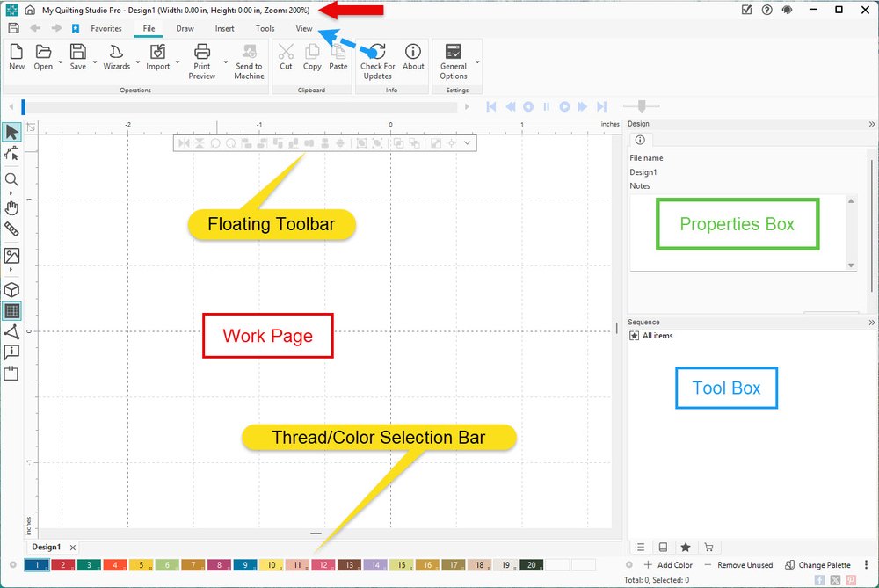
Task: Open the View ribbon tab
Action: [304, 29]
